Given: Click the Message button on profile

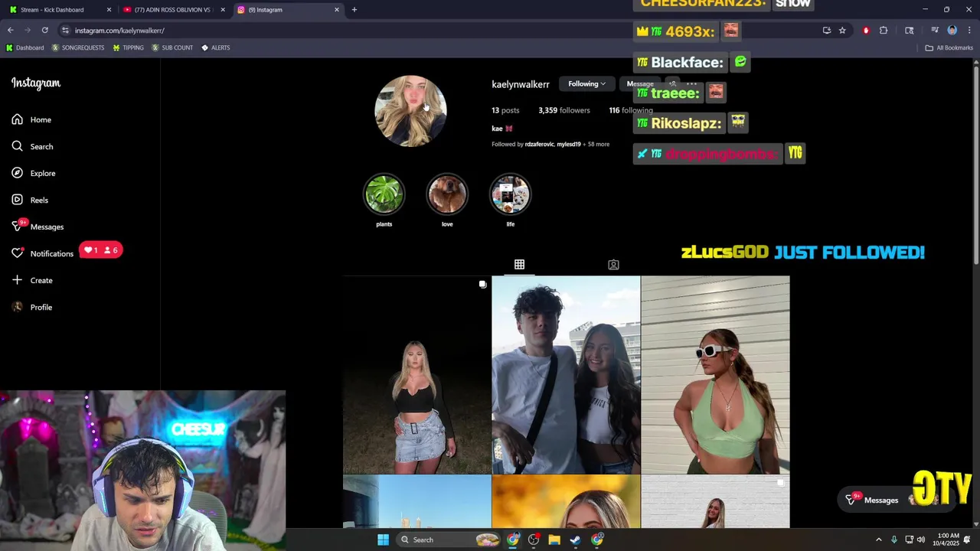Looking at the screenshot, I should click(x=640, y=83).
